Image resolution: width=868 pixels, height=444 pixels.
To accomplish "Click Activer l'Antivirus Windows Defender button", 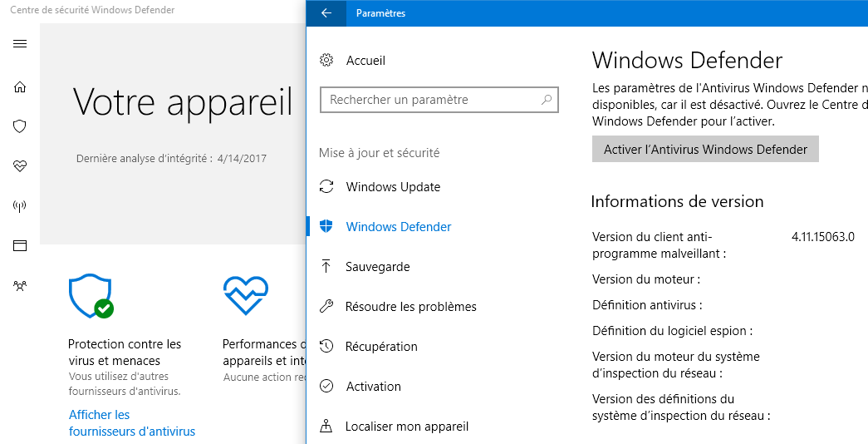I will [x=705, y=149].
